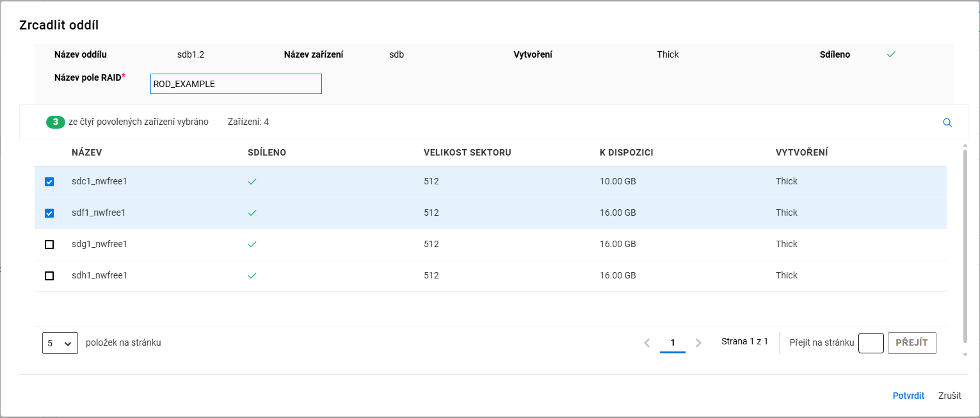The width and height of the screenshot is (980, 418).
Task: Sort by the NÁZEV column header
Action: [x=86, y=152]
